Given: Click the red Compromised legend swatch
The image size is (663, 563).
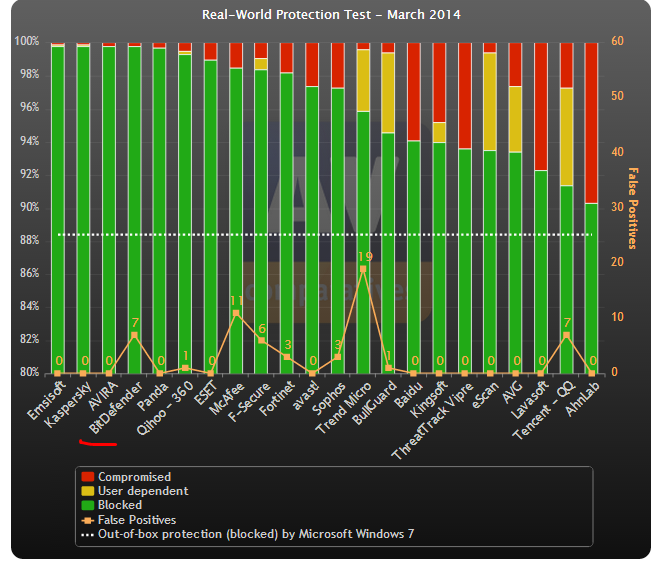Looking at the screenshot, I should point(87,477).
